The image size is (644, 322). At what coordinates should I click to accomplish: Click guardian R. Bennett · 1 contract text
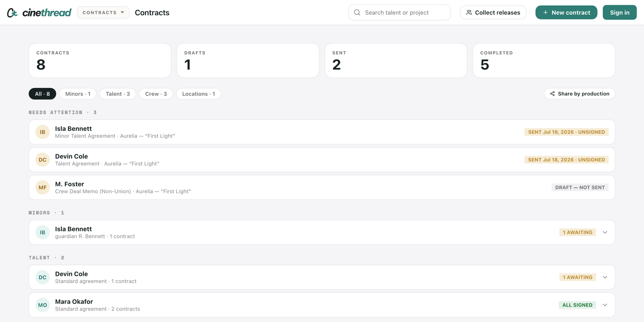coord(95,236)
